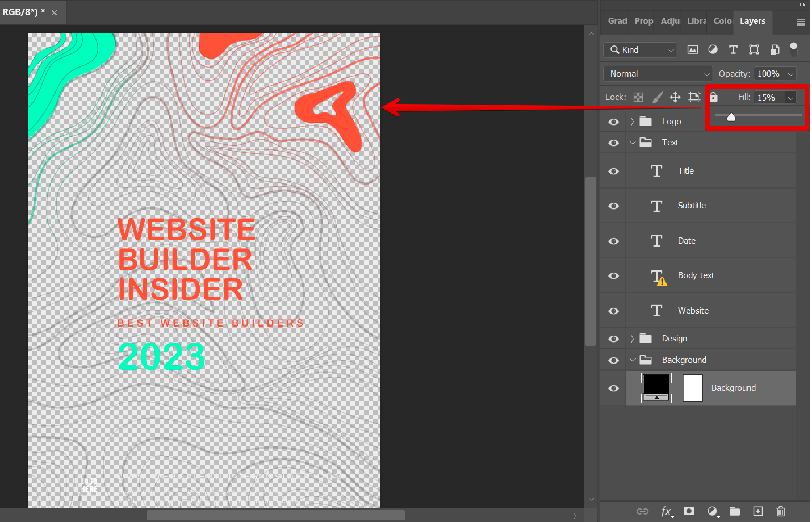Image resolution: width=812 pixels, height=522 pixels.
Task: Open the Add layer style fx menu
Action: coord(667,511)
